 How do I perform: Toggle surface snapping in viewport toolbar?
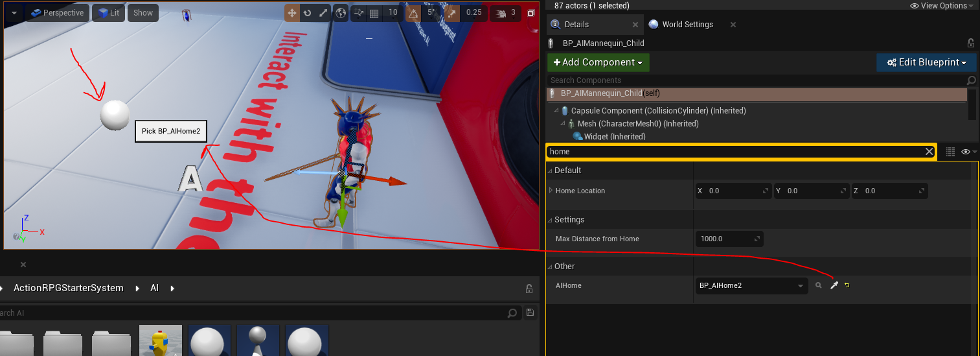click(359, 13)
